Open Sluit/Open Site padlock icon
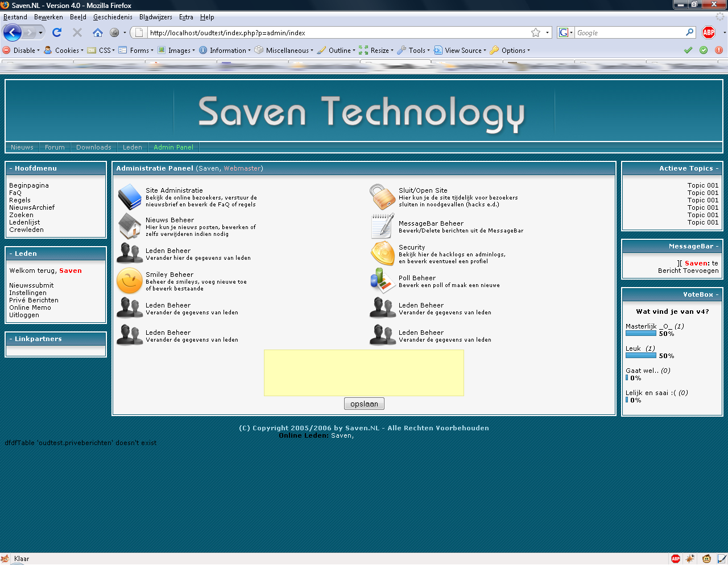Viewport: 728px width, 565px height. 382,197
